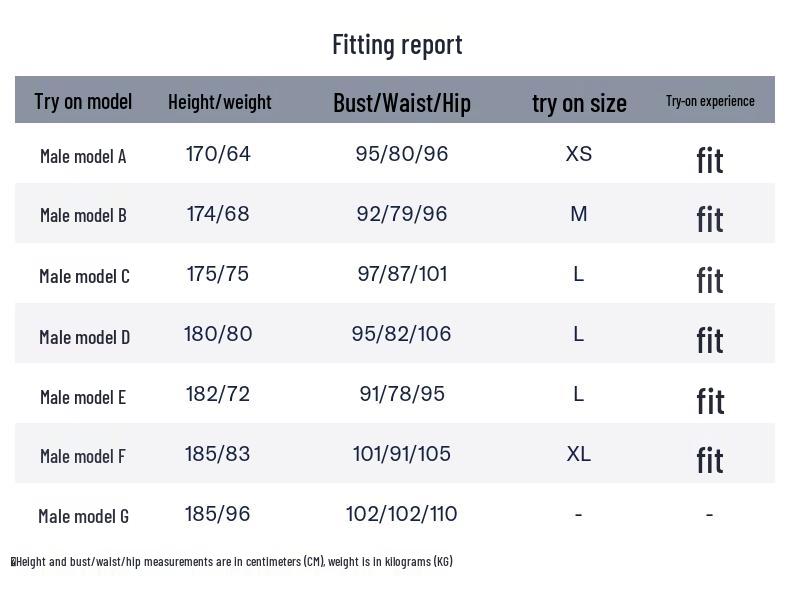
Task: Select the "Try on model" column header
Action: pyautogui.click(x=83, y=101)
